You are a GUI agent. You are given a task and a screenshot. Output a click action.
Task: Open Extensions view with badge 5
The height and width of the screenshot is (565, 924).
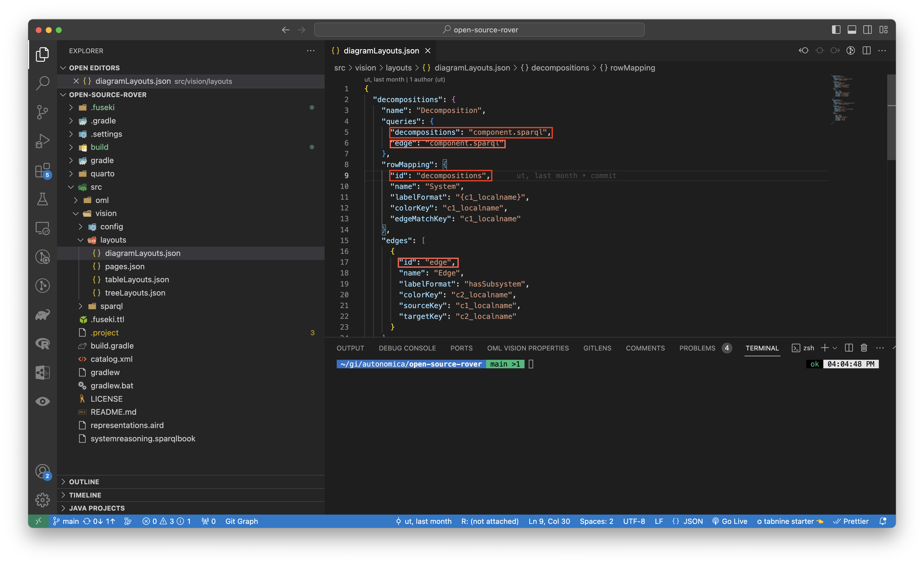pos(42,170)
